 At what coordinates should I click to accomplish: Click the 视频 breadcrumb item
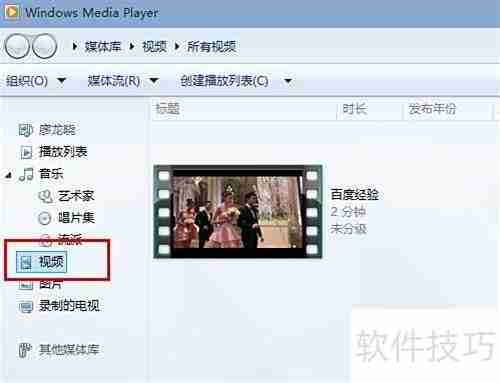click(154, 46)
